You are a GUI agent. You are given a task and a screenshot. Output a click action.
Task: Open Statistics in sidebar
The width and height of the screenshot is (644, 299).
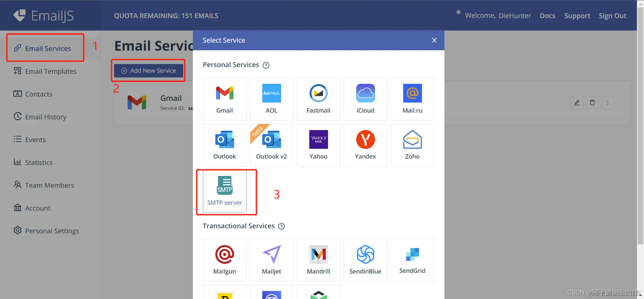[33, 163]
